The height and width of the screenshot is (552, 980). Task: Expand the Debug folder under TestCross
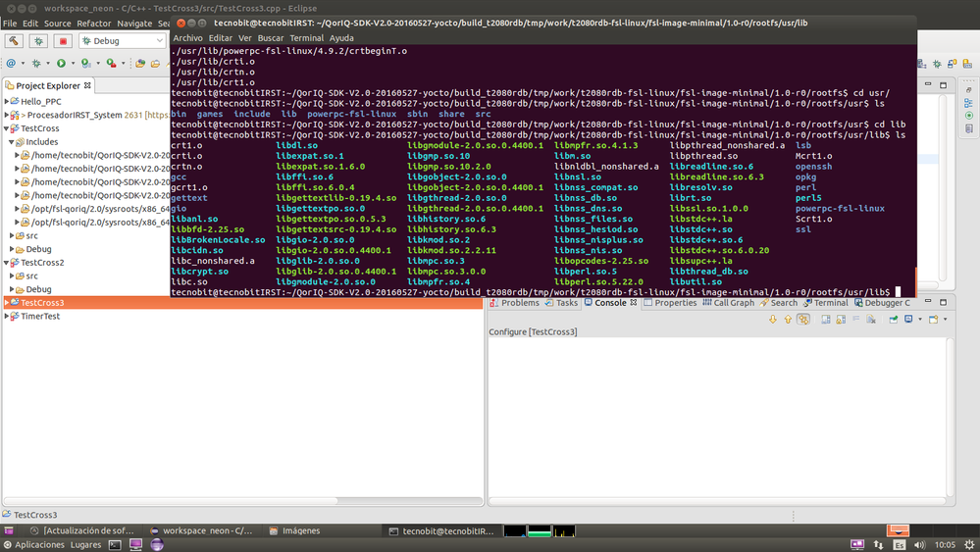[x=12, y=249]
